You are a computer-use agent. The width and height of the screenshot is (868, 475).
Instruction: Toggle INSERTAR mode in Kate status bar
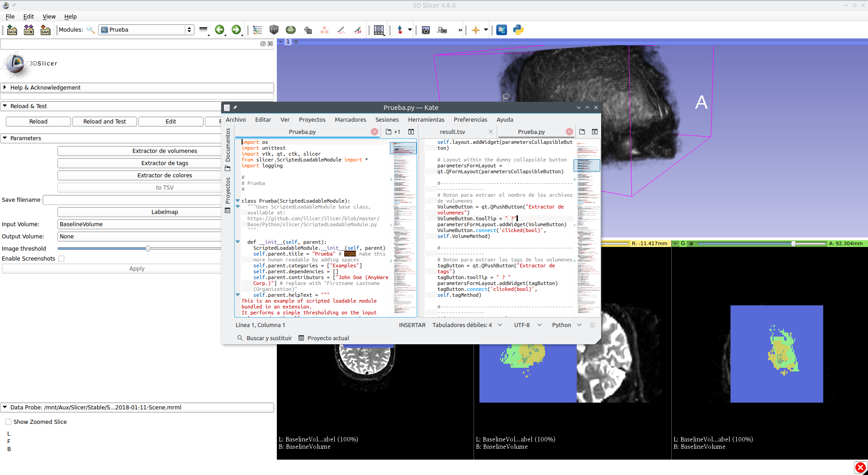point(412,325)
